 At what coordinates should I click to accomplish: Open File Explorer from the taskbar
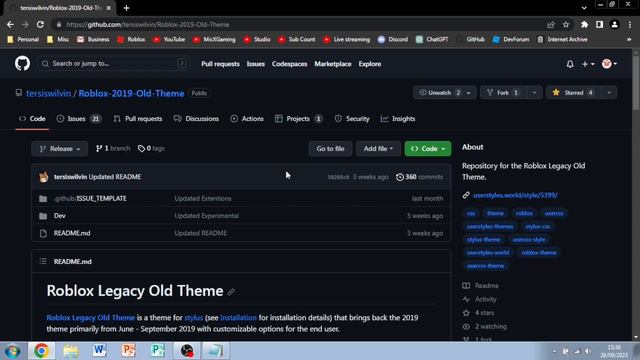pos(70,351)
